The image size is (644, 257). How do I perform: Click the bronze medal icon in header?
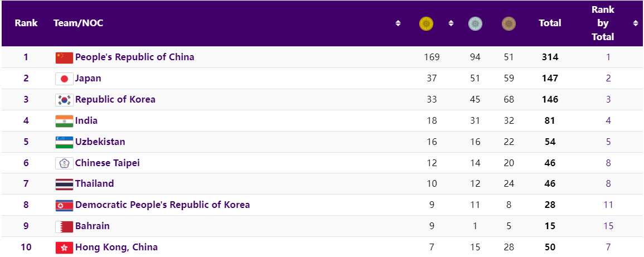pos(509,23)
